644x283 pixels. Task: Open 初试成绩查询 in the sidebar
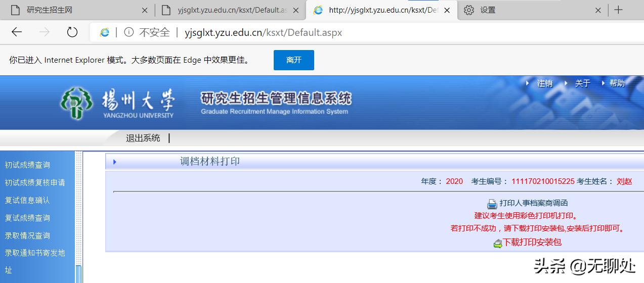tap(27, 165)
